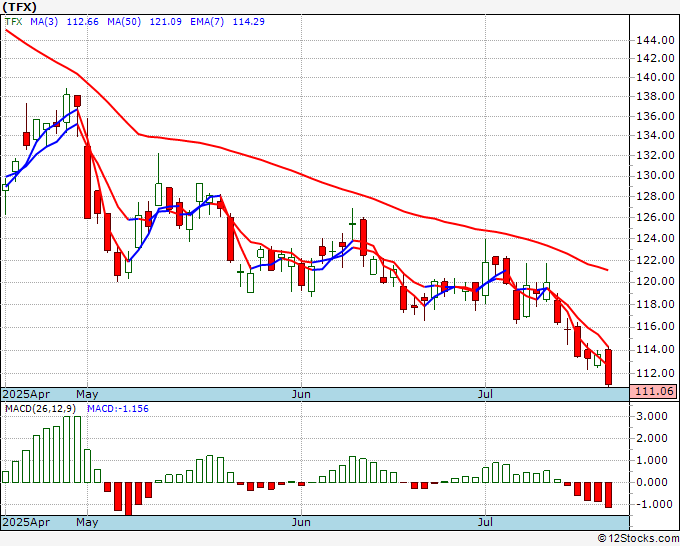The width and height of the screenshot is (680, 546).
Task: Click the 140.00 price axis label
Action: click(x=655, y=77)
